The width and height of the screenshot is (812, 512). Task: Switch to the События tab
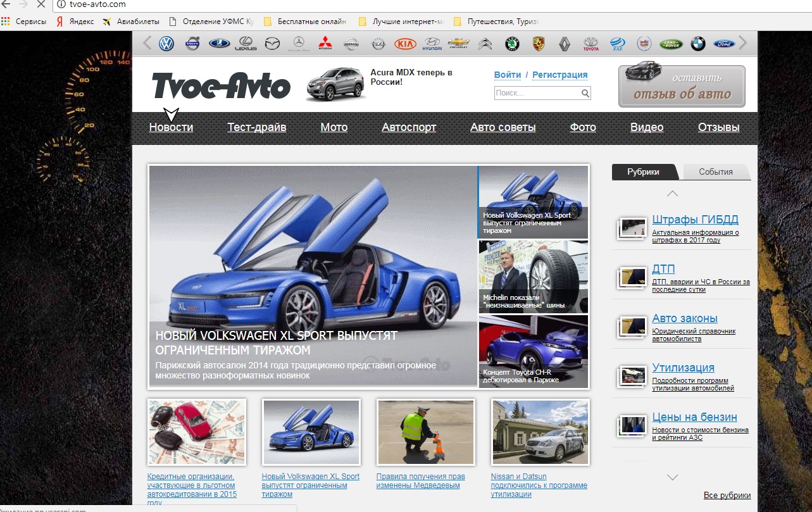coord(716,172)
